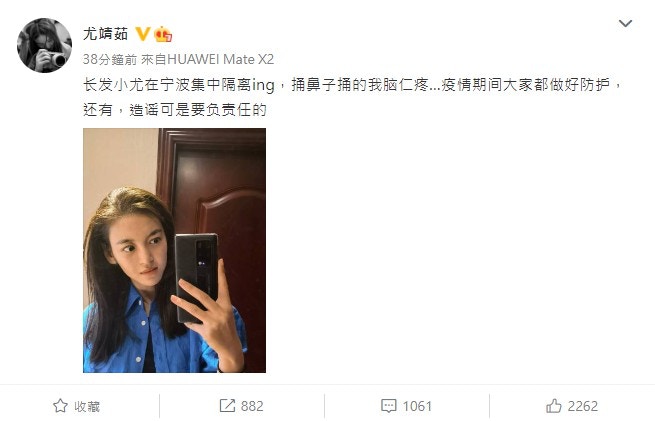The width and height of the screenshot is (655, 421).
Task: Click the 38分鐘前 timestamp
Action: (109, 59)
